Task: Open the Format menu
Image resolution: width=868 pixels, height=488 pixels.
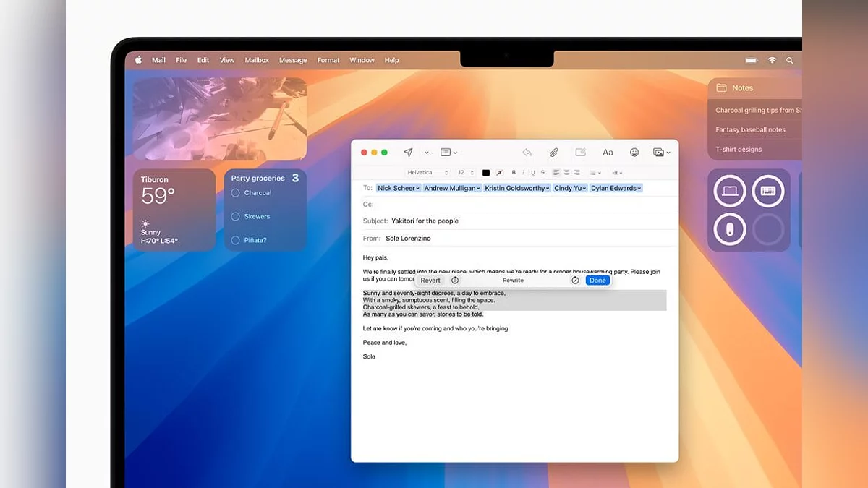Action: click(328, 61)
